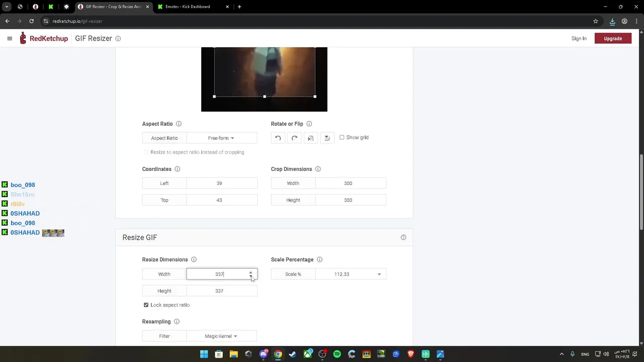Click the RedKetchup logo
This screenshot has height=362, width=644.
44,38
